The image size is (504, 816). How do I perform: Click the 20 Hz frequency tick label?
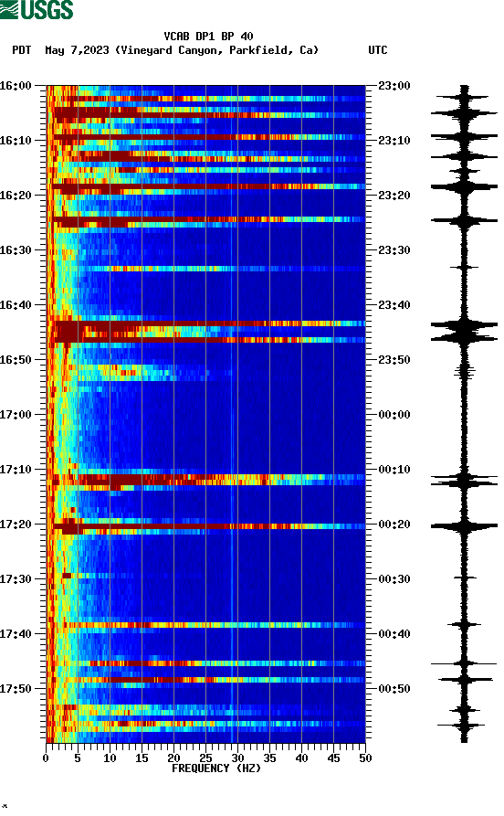coord(173,758)
